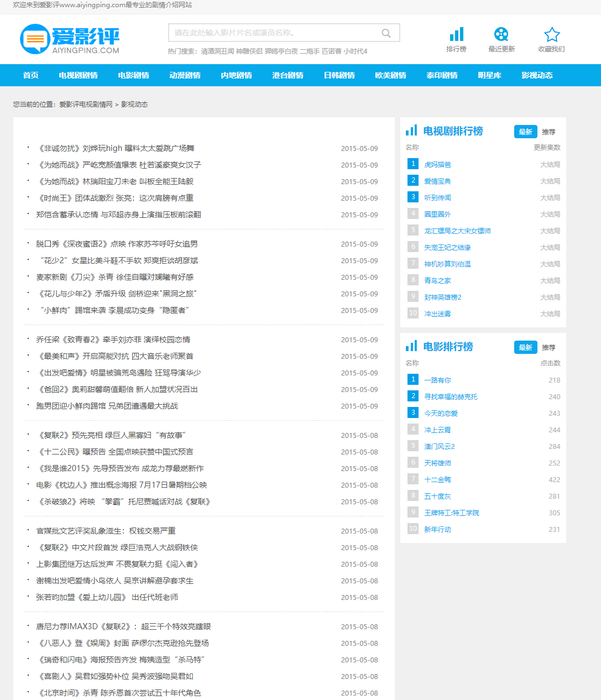The width and height of the screenshot is (601, 700).
Task: Select 最新 tab in 电影排行榜
Action: [526, 347]
